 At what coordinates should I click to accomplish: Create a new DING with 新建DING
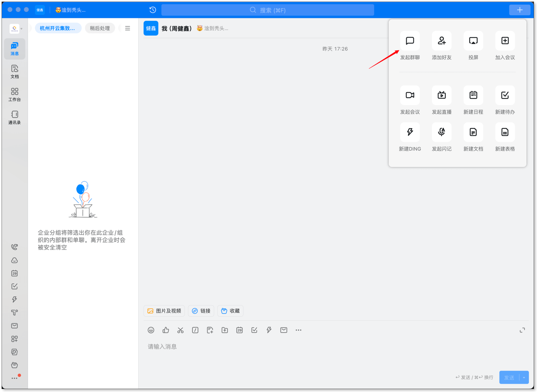410,132
